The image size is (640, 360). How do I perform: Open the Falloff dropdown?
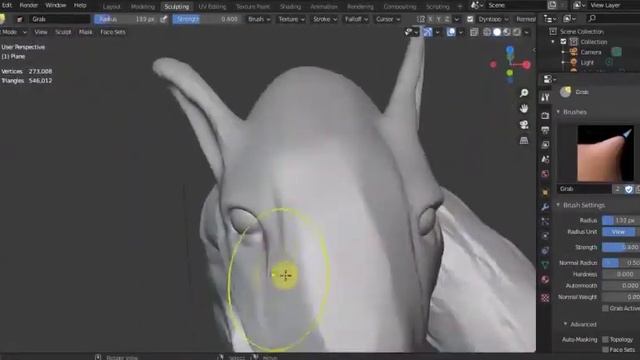pos(356,19)
